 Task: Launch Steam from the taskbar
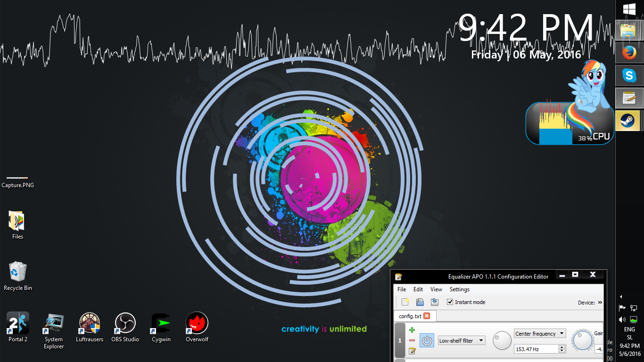(629, 121)
